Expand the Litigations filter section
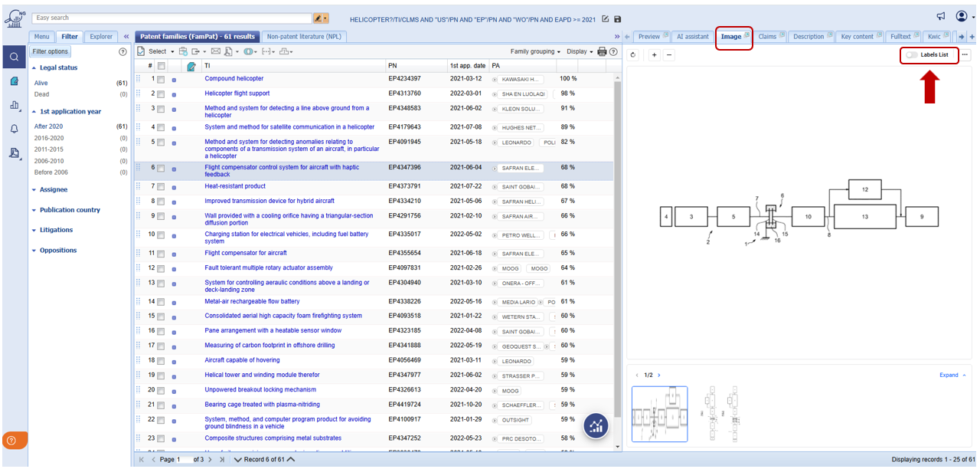The image size is (980, 469). (x=52, y=230)
